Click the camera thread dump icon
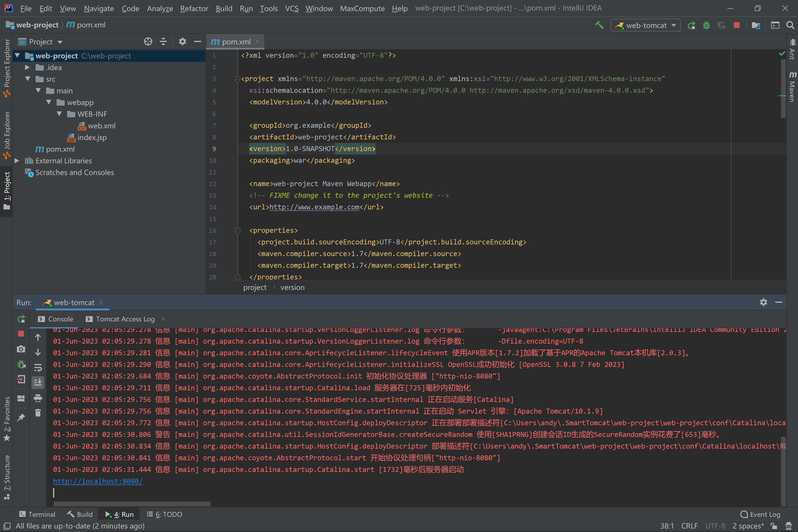This screenshot has height=532, width=798. click(x=21, y=349)
